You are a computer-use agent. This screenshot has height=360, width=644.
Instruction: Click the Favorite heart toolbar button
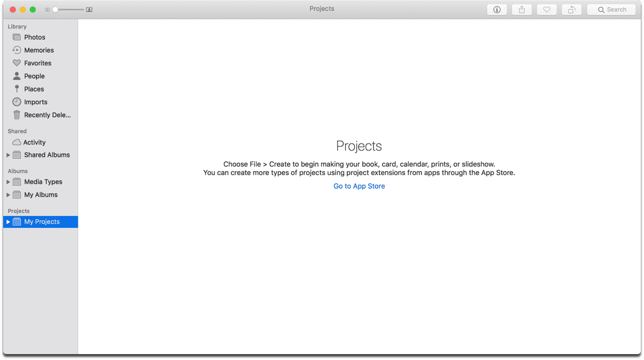(546, 10)
